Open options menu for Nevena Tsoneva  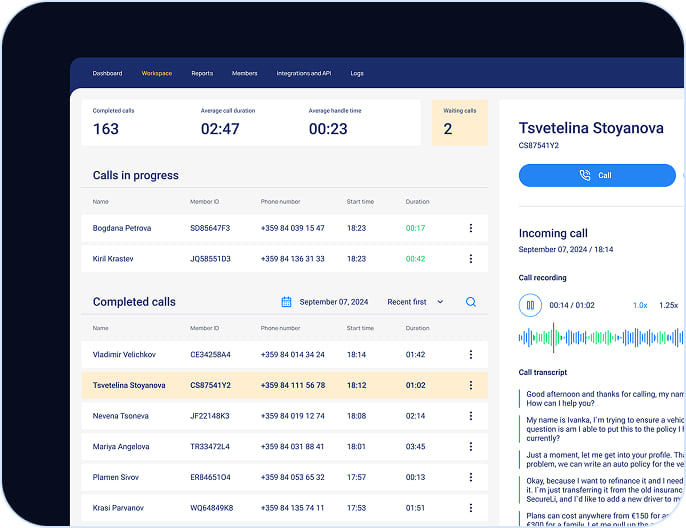pos(471,416)
